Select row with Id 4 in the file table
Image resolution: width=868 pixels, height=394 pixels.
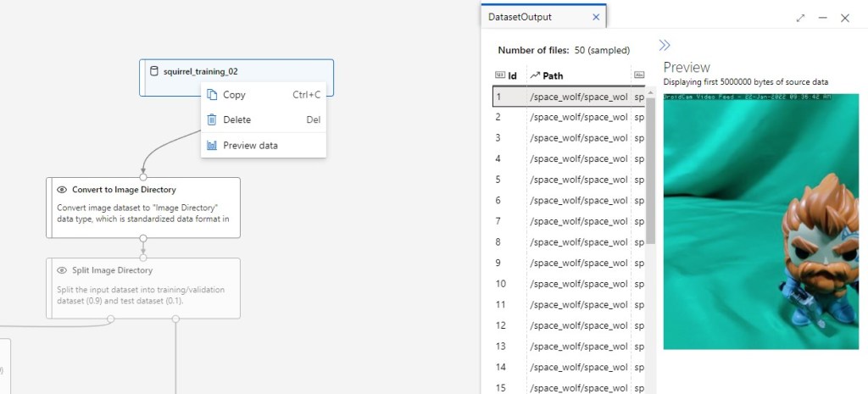pos(569,158)
